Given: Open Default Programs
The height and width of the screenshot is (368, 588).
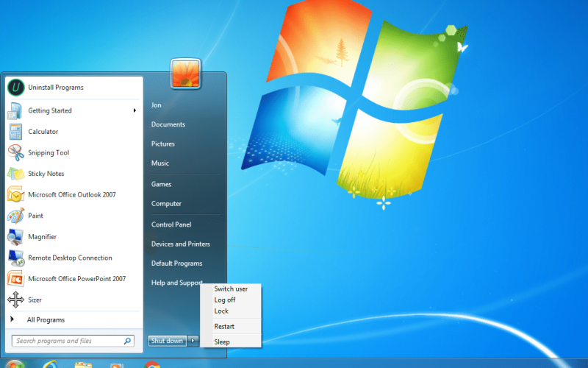Looking at the screenshot, I should (176, 263).
